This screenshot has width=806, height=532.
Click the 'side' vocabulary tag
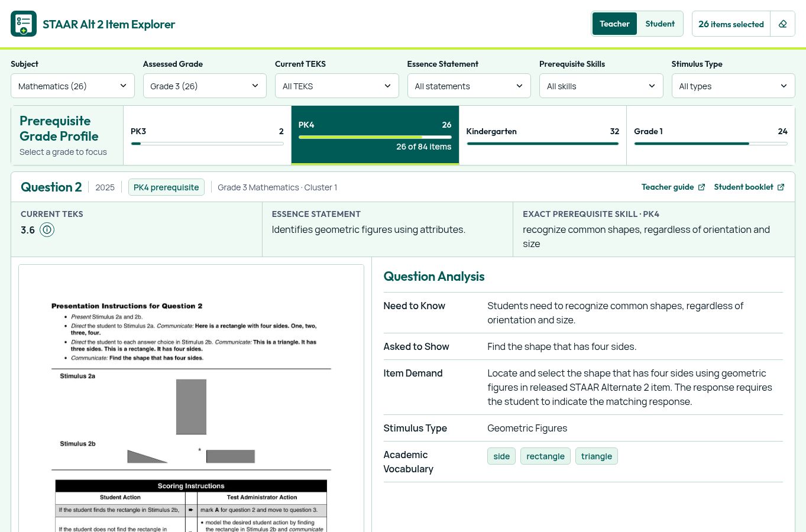click(x=501, y=456)
